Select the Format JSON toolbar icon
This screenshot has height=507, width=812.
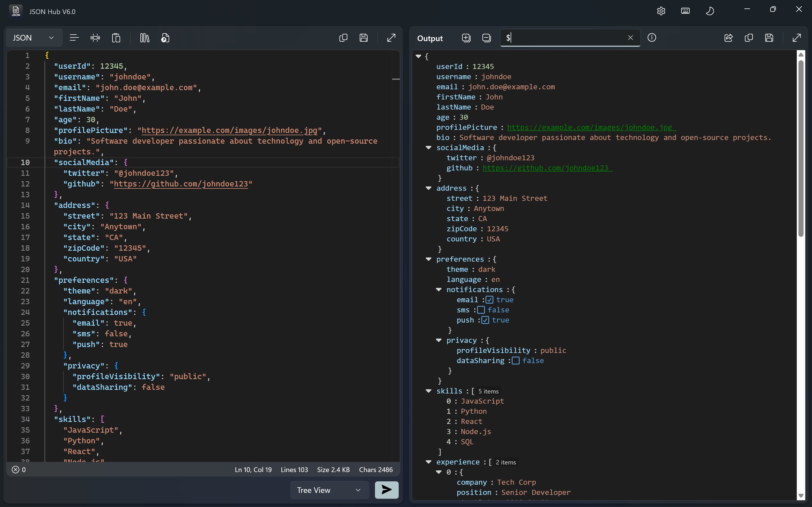(74, 37)
